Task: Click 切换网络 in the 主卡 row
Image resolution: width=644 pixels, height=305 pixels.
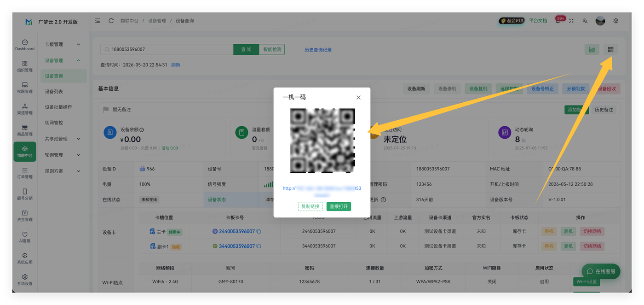Action: [x=592, y=231]
